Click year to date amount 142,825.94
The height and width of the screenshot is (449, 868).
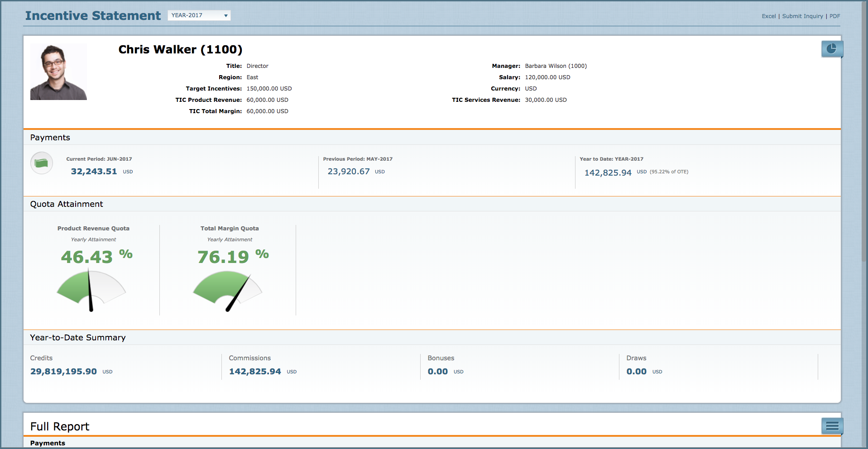[x=608, y=172]
